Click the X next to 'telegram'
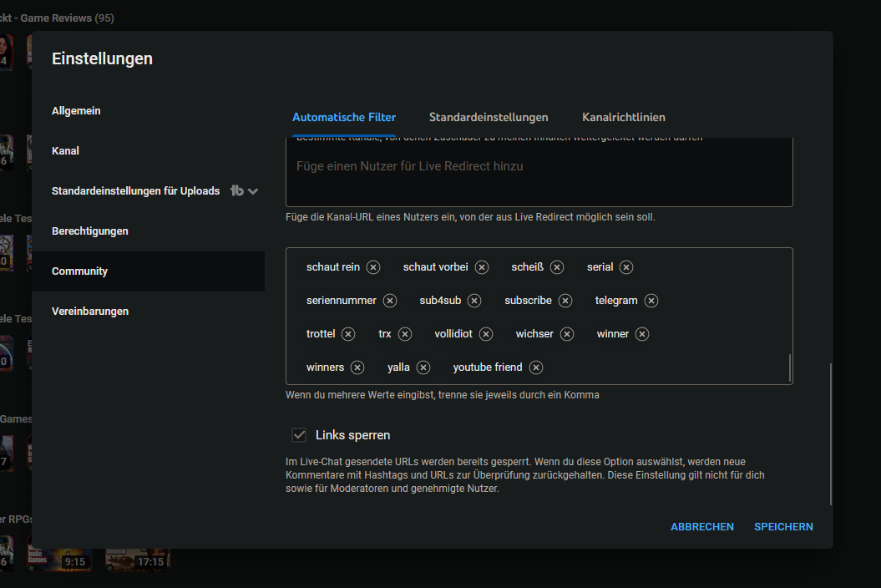This screenshot has width=881, height=588. 651,301
